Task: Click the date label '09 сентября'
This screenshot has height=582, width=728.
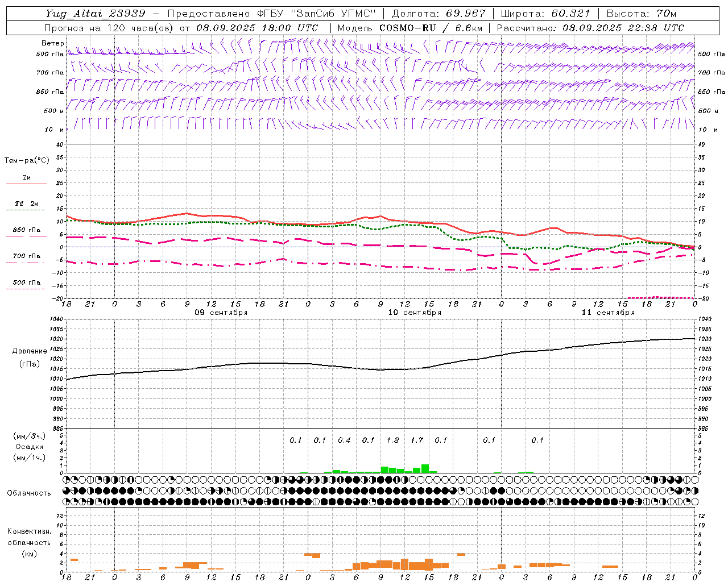Action: [221, 313]
